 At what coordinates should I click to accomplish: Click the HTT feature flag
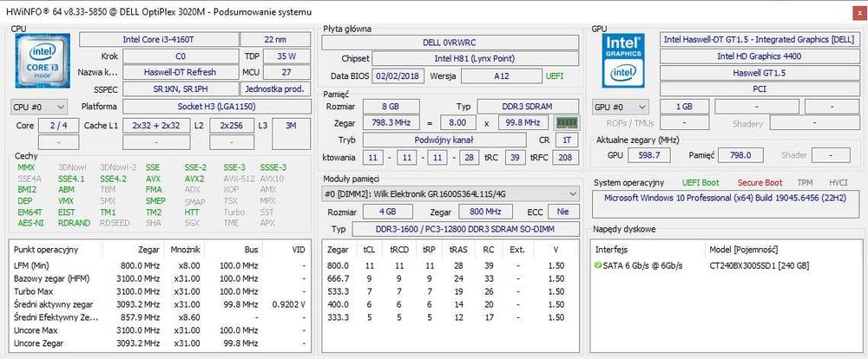coord(192,212)
